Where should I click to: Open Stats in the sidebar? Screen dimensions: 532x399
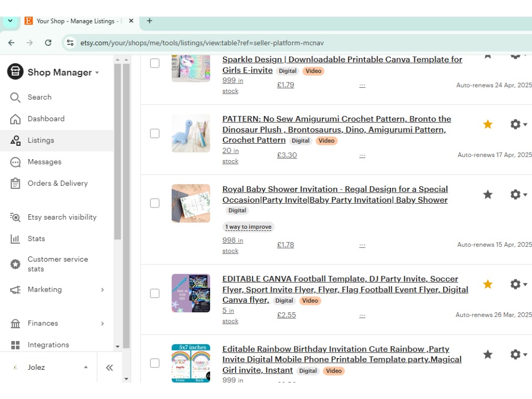coord(36,239)
